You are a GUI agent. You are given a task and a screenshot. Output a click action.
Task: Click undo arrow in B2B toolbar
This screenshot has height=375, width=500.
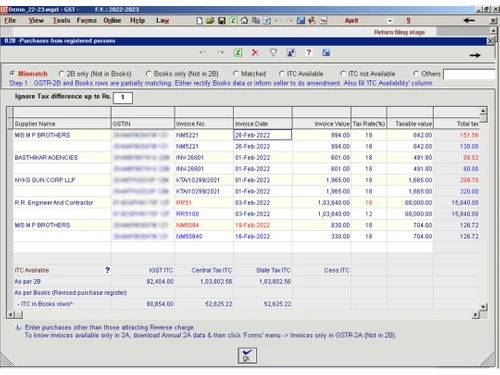[x=202, y=53]
